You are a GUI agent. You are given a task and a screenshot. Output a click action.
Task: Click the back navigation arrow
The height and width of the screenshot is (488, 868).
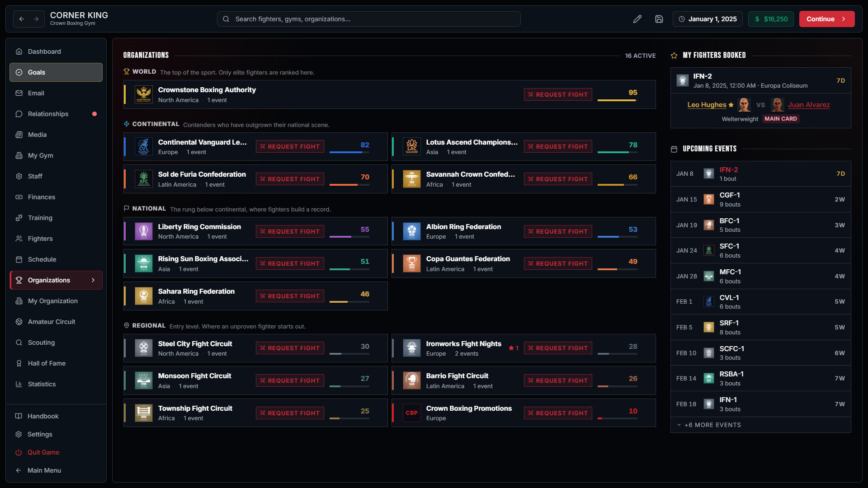pos(21,19)
